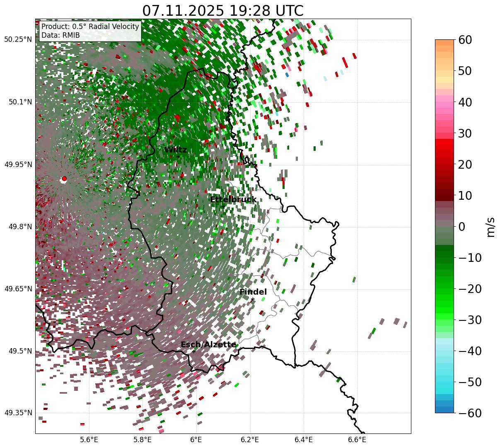Click the 49.8°N latitude tick label

tap(20, 227)
